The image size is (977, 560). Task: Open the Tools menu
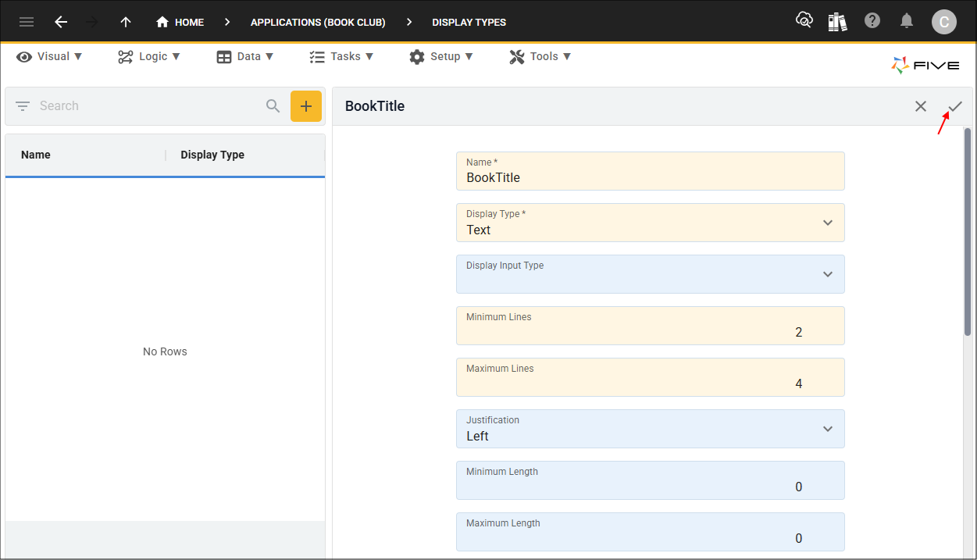[x=540, y=56]
